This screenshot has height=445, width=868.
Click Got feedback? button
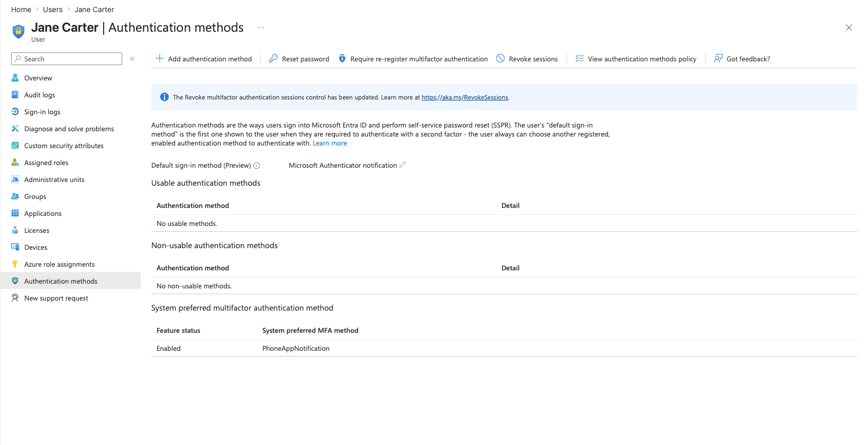pyautogui.click(x=742, y=59)
